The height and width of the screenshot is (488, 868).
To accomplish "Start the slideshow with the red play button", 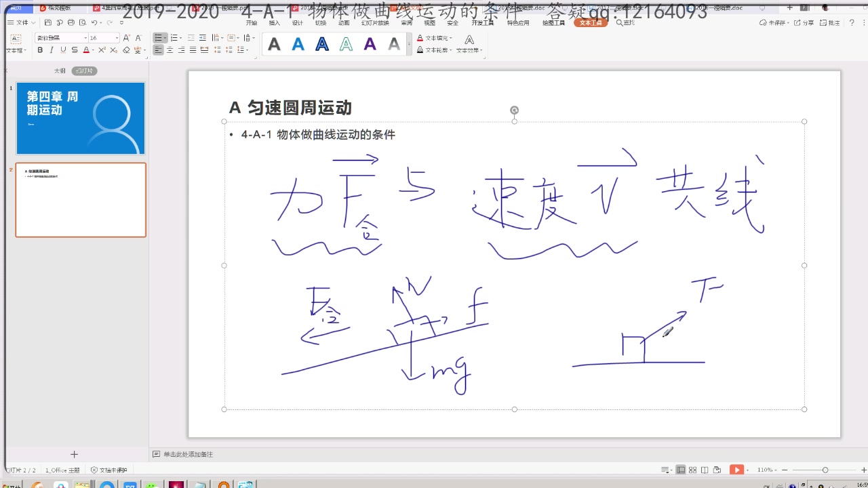I will tap(736, 469).
